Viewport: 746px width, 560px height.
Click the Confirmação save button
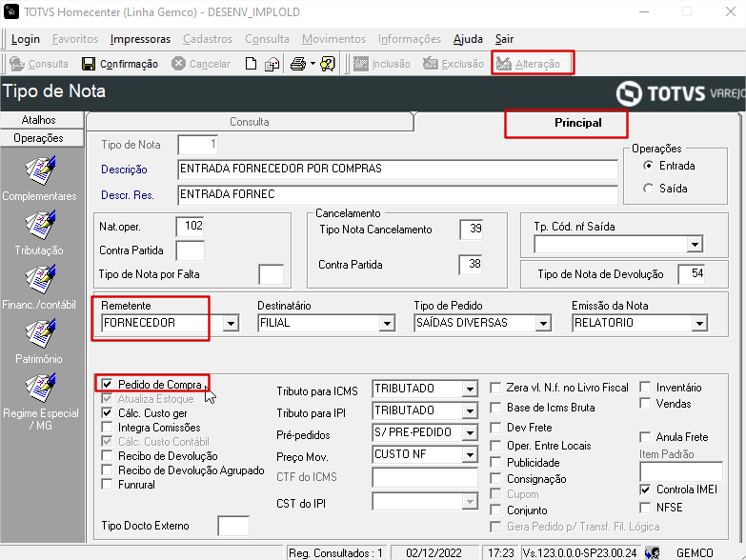coord(120,64)
